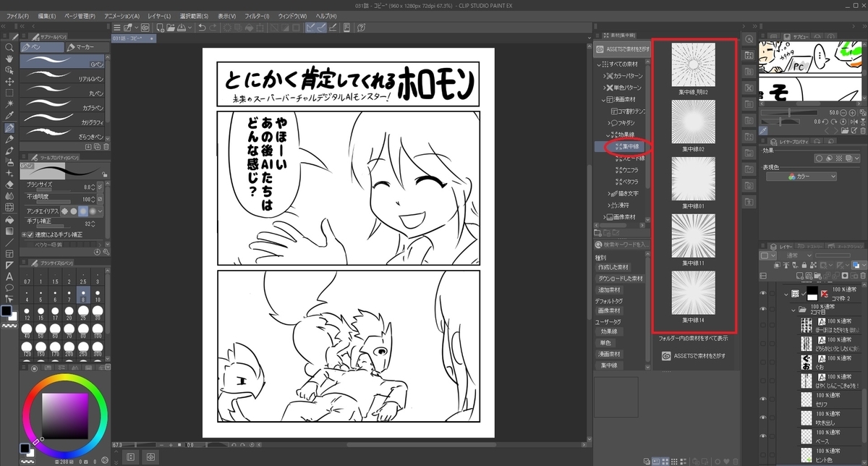Open レイヤー(L) menu

click(158, 16)
